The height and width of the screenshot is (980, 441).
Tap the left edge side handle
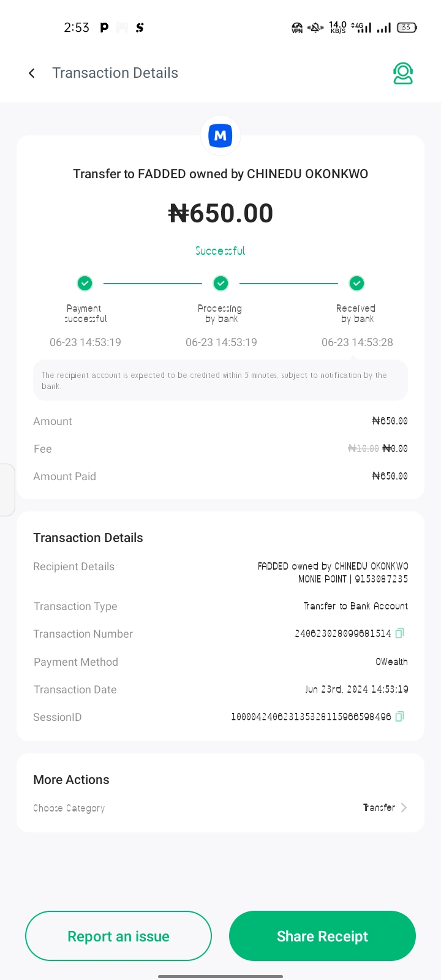pyautogui.click(x=6, y=490)
